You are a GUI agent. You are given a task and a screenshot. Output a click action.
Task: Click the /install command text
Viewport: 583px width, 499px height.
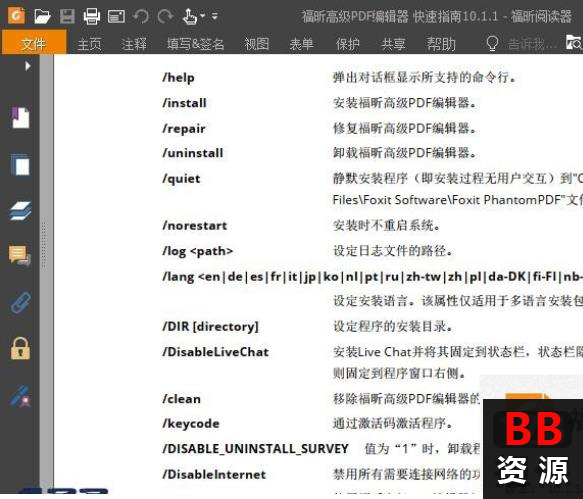pyautogui.click(x=184, y=103)
